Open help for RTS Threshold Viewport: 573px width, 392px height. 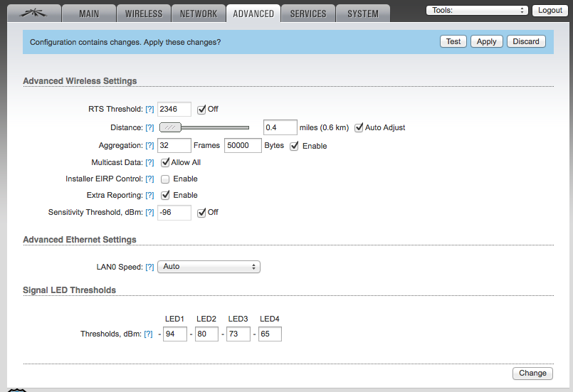pyautogui.click(x=149, y=110)
